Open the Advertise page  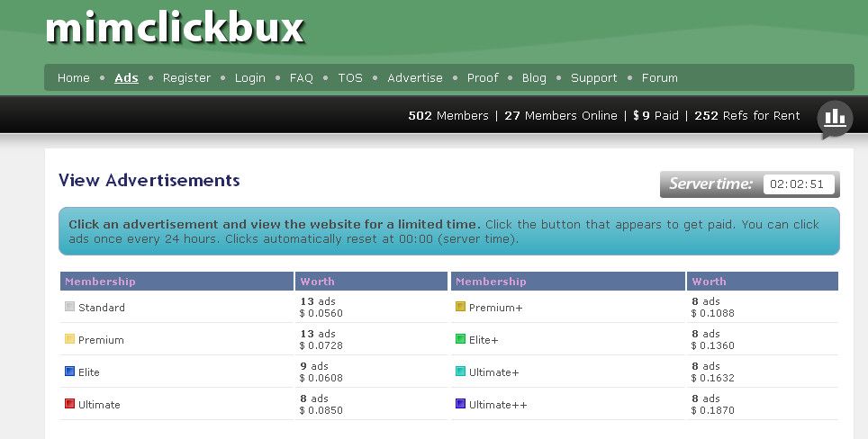415,78
